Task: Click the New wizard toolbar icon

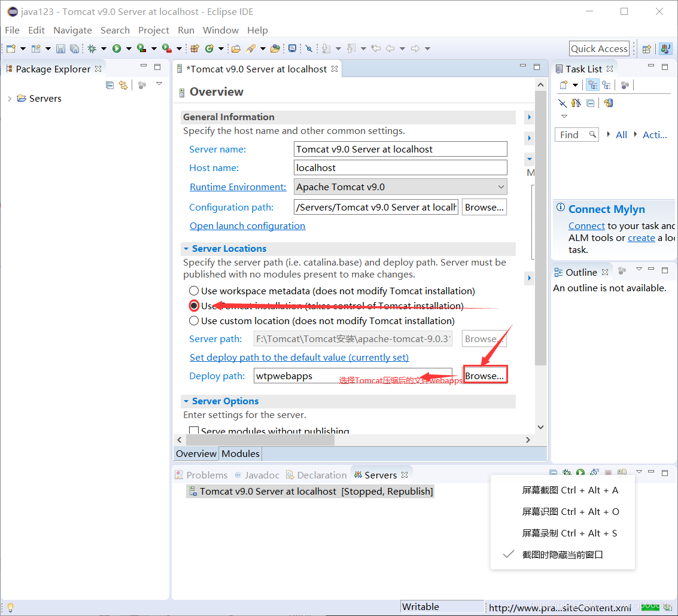Action: (x=11, y=48)
